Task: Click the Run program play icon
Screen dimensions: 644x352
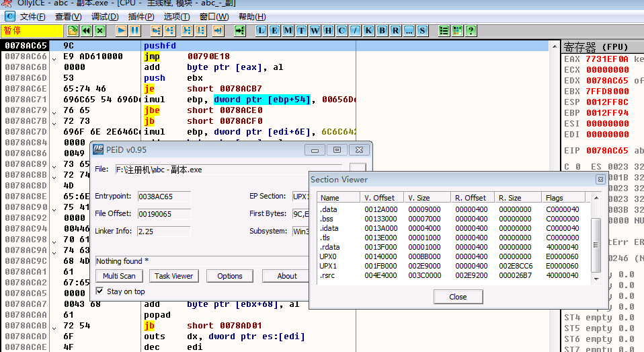Action: click(121, 31)
